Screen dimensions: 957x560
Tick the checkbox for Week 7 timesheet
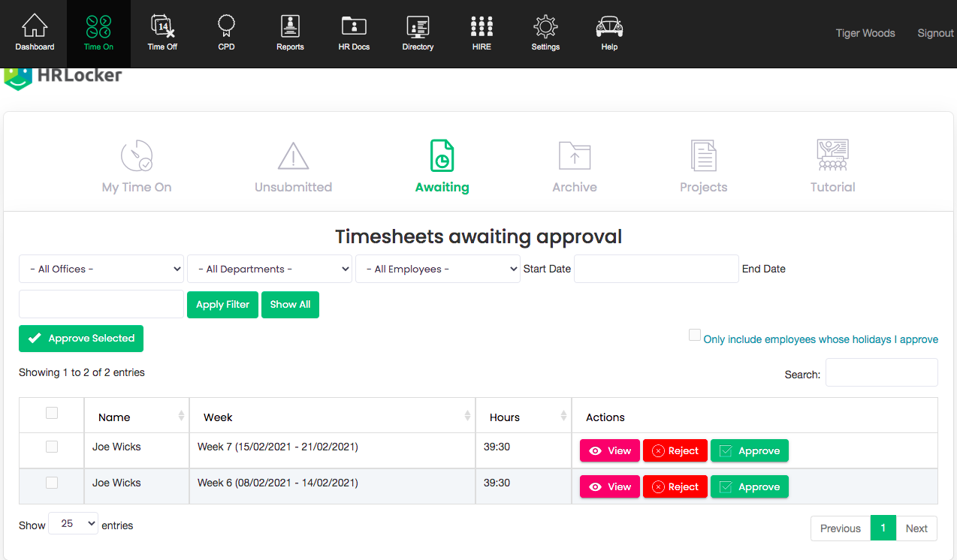click(x=51, y=447)
